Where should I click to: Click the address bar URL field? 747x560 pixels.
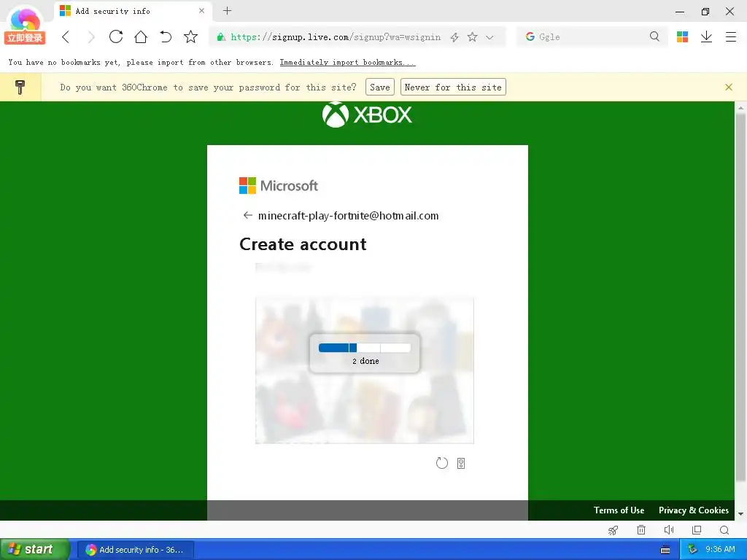click(336, 37)
